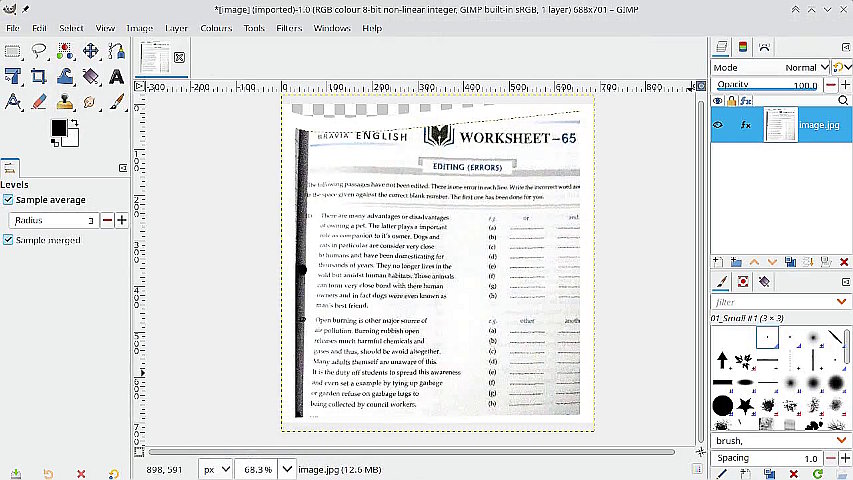Expand the brush tag dropdown arrow
Image resolution: width=853 pixels, height=480 pixels.
(x=842, y=440)
